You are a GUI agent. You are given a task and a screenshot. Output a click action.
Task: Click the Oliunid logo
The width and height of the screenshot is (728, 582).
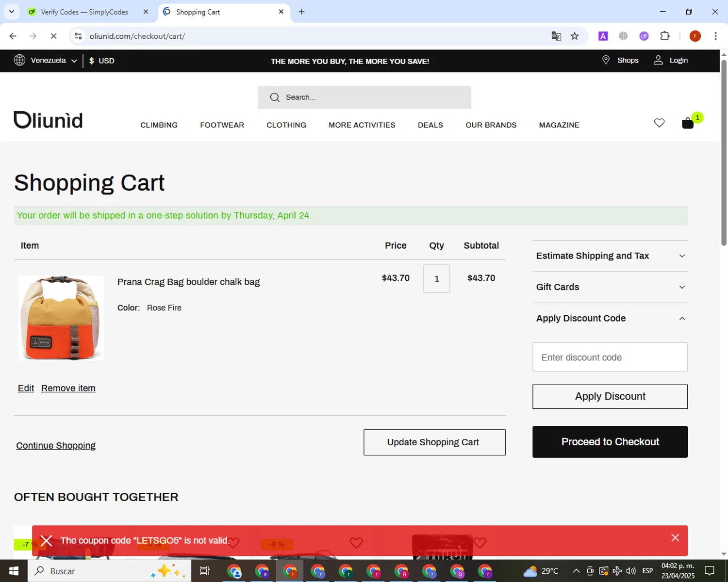point(48,120)
